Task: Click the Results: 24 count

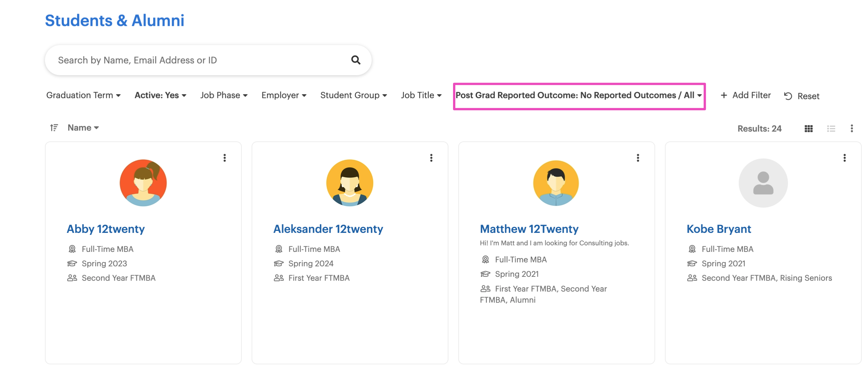Action: pos(759,128)
